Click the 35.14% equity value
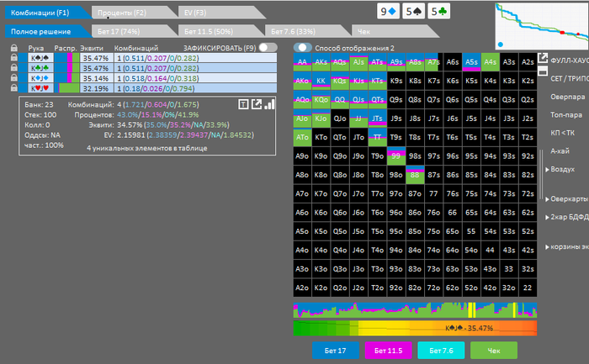The width and height of the screenshot is (589, 364). 96,78
